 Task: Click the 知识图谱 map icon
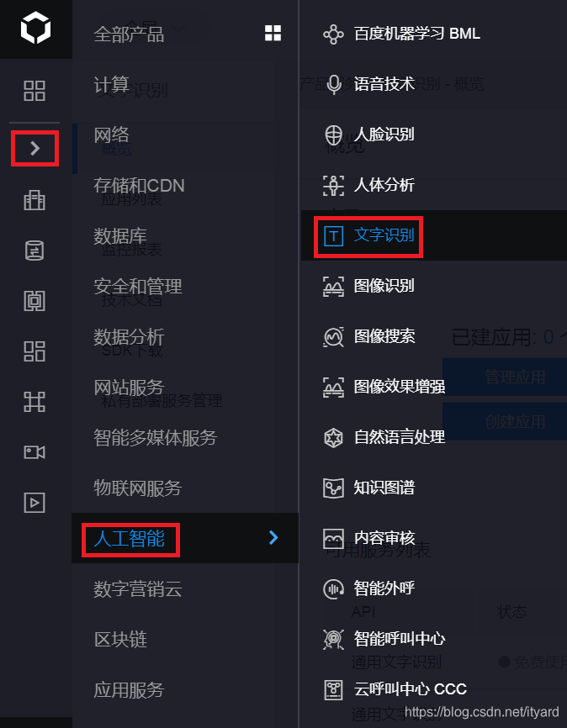[333, 488]
